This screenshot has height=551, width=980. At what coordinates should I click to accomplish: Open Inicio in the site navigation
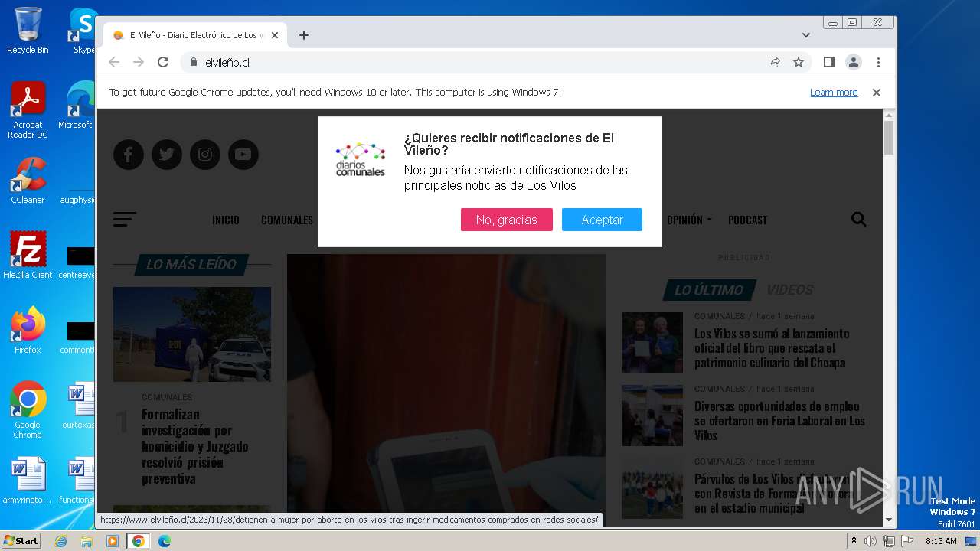(x=226, y=220)
